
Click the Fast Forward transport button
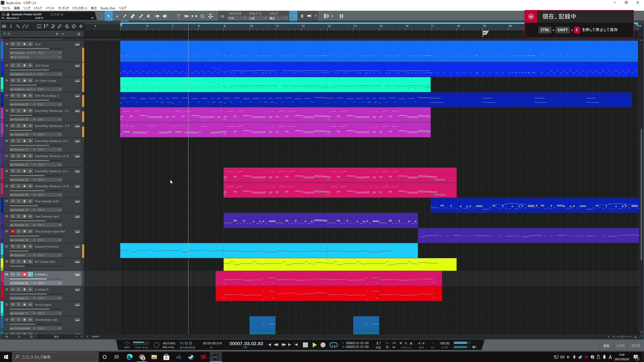(x=283, y=345)
